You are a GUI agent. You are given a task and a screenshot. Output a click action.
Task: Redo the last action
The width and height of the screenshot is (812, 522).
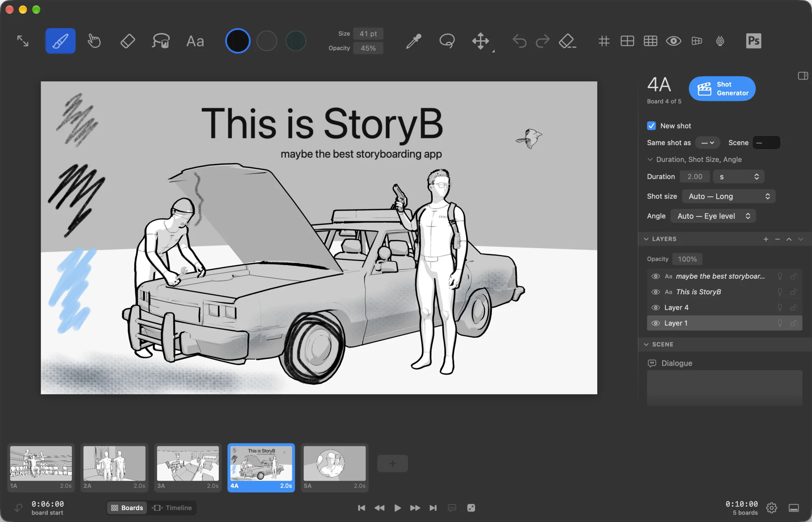pyautogui.click(x=542, y=41)
